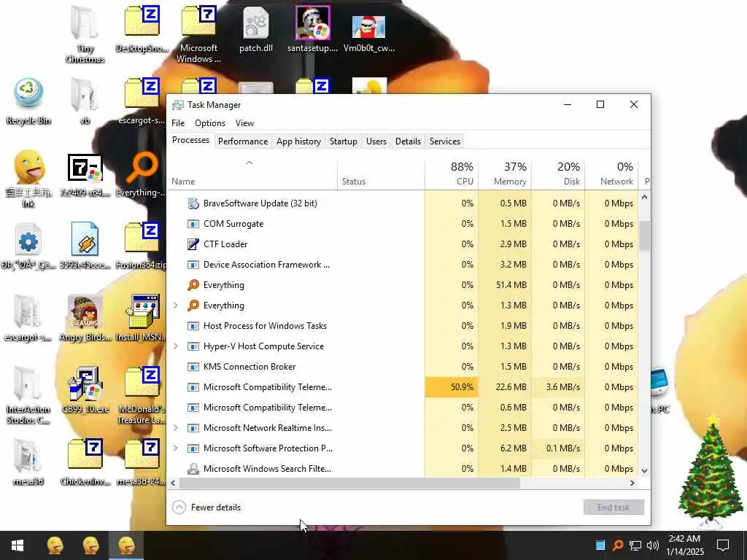Viewport: 747px width, 560px height.
Task: Select the Angry Birds desktop icon
Action: click(x=85, y=318)
